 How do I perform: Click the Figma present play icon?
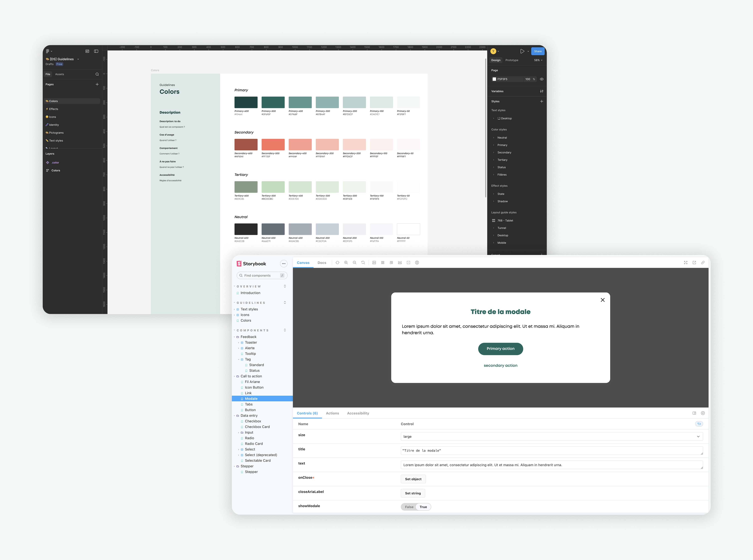pos(522,51)
